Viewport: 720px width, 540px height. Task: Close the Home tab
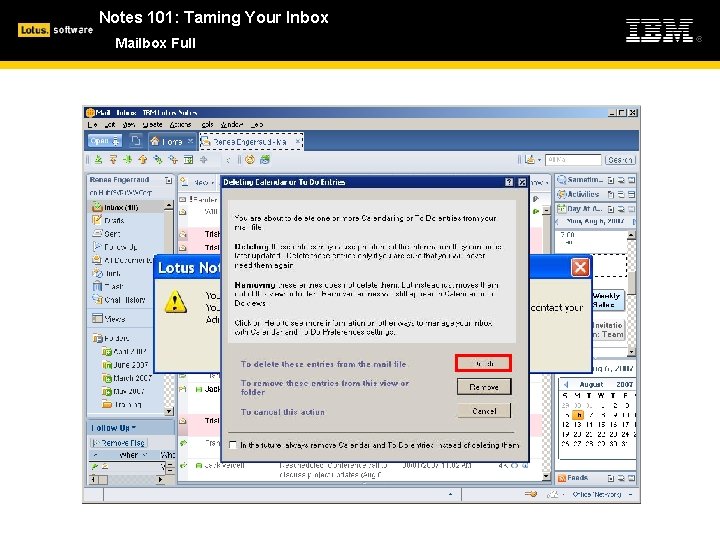[x=190, y=141]
